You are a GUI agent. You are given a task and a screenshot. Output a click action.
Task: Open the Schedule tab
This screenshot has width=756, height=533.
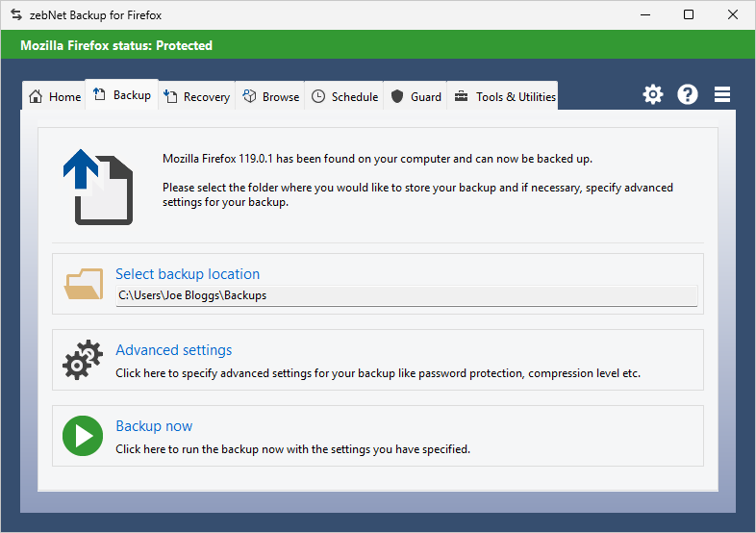coord(344,96)
